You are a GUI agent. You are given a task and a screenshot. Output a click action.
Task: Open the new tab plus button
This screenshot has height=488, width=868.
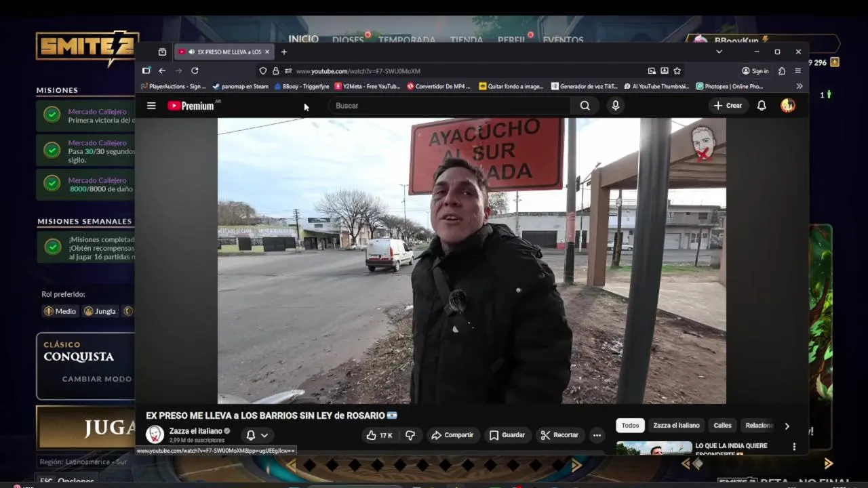click(284, 52)
